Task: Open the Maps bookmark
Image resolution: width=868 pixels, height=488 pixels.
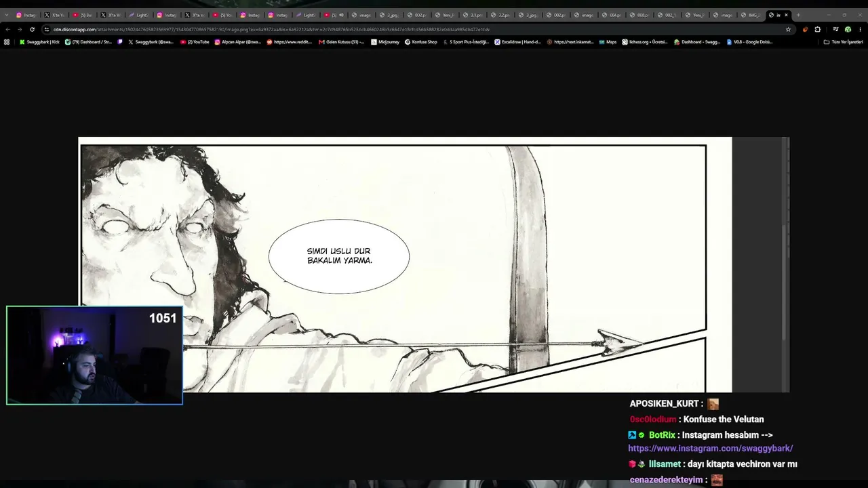Action: [608, 42]
